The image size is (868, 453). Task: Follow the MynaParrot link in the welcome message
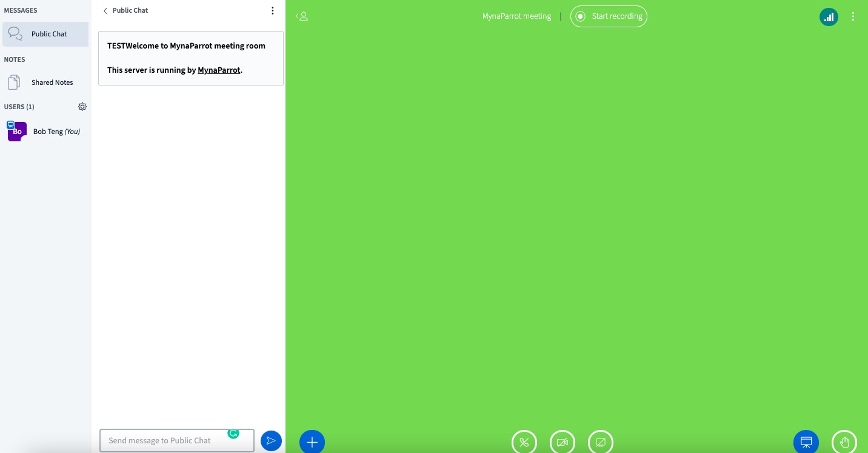pyautogui.click(x=219, y=70)
